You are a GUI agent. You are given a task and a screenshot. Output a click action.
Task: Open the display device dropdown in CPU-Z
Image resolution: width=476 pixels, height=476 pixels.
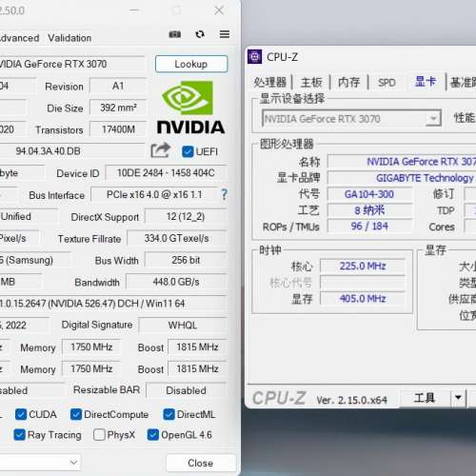tap(351, 119)
